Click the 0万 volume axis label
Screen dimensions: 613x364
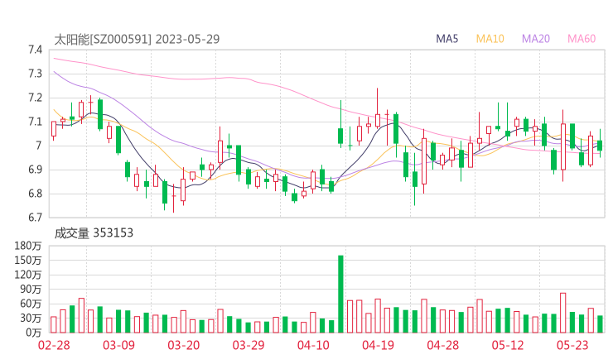[33, 333]
